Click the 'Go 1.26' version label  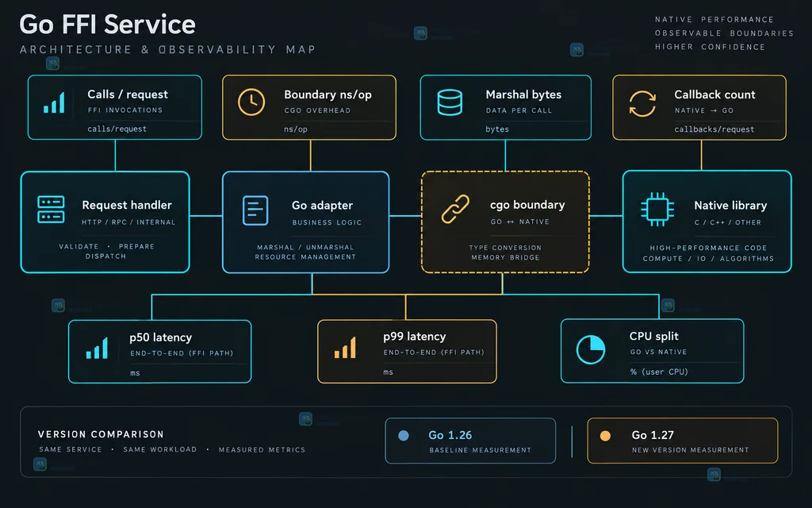(450, 436)
